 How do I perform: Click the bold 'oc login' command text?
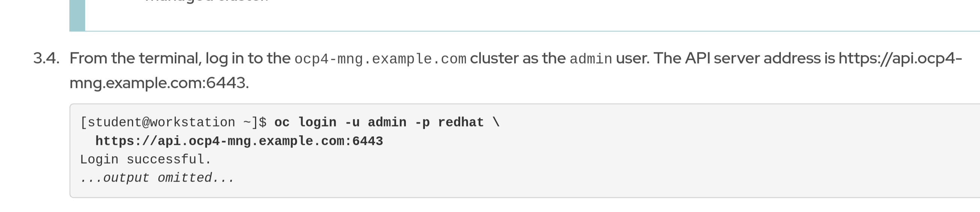click(x=305, y=123)
